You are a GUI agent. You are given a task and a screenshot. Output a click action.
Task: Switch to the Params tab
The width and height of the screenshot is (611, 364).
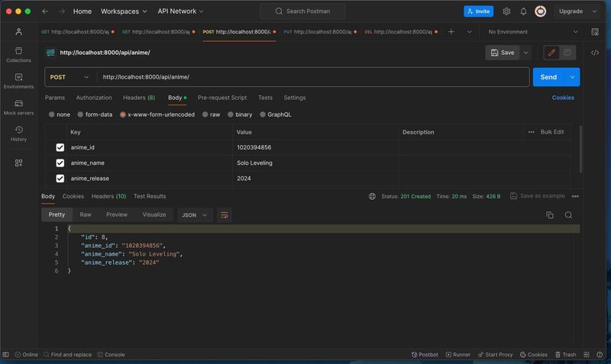click(55, 98)
